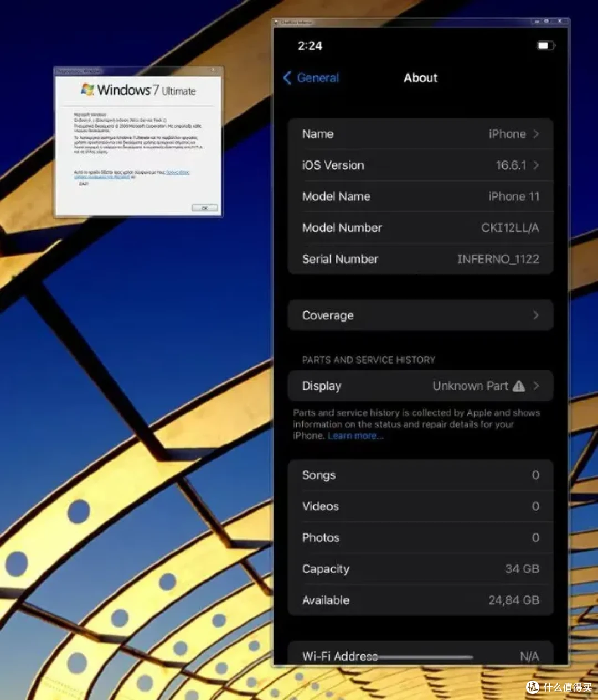
Task: Click the "Windows 7 Ultimate" heading text
Action: [147, 90]
